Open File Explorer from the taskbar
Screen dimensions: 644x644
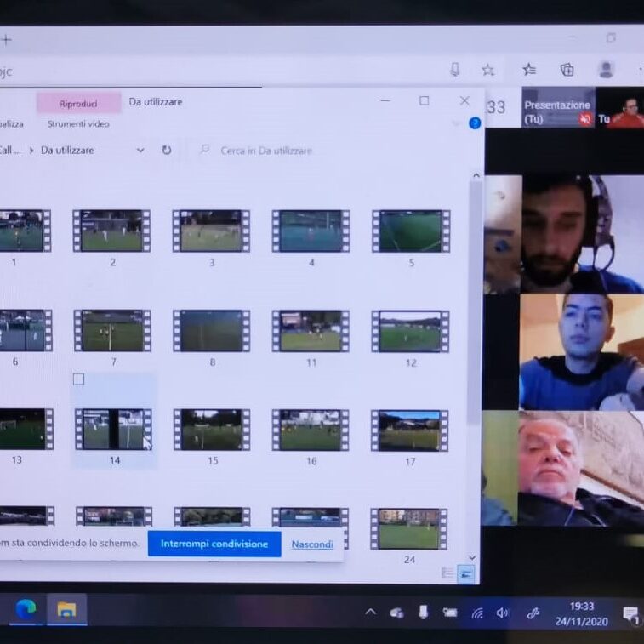66,609
